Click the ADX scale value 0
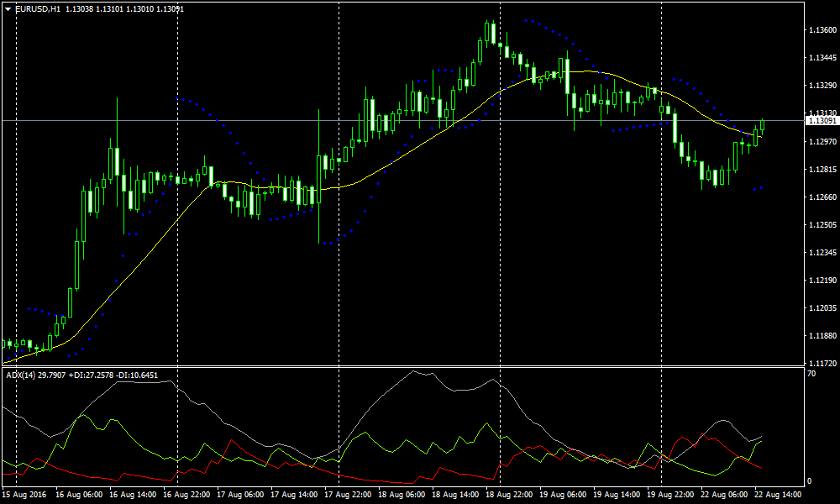The width and height of the screenshot is (840, 504). [x=809, y=481]
